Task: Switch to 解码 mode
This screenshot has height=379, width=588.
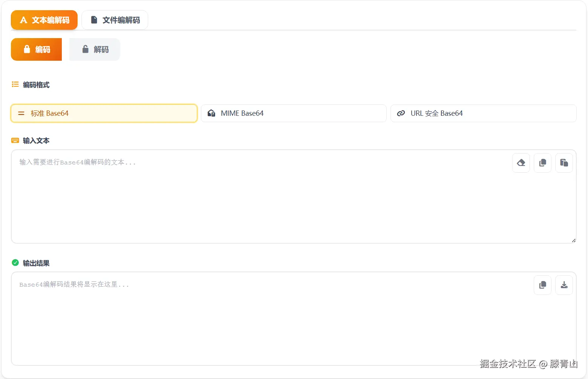Action: point(95,49)
